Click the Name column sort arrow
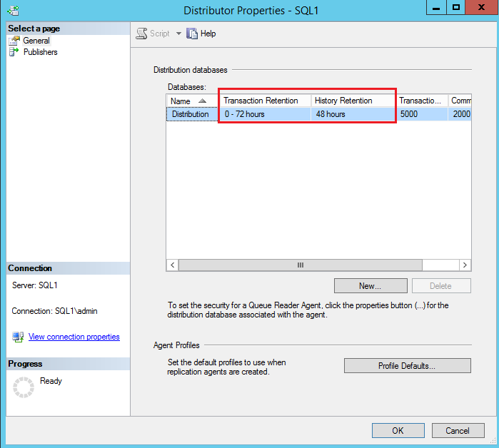499x448 pixels. pyautogui.click(x=202, y=101)
